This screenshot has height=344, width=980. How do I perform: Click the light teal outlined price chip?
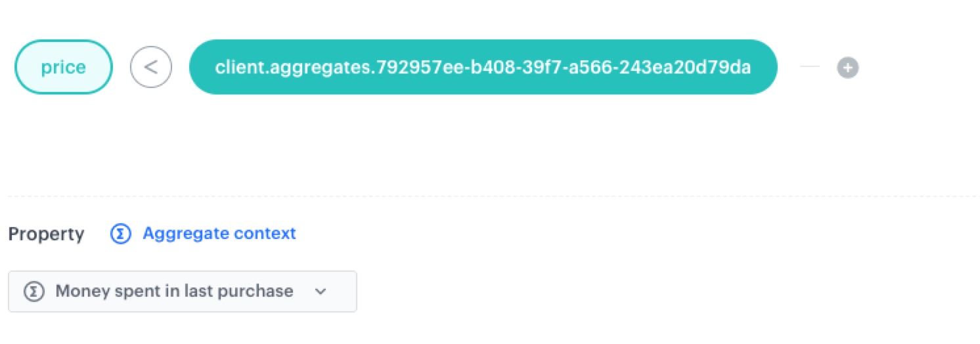click(x=63, y=67)
